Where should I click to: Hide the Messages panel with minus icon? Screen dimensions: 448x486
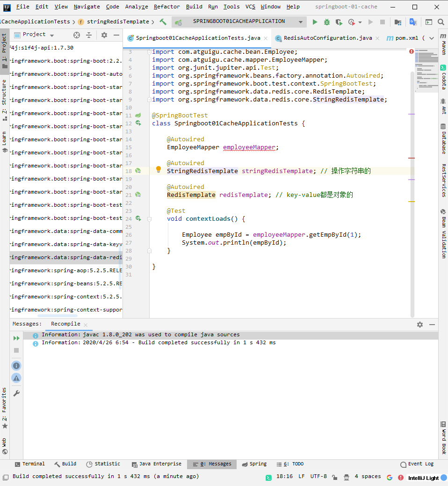(x=432, y=325)
